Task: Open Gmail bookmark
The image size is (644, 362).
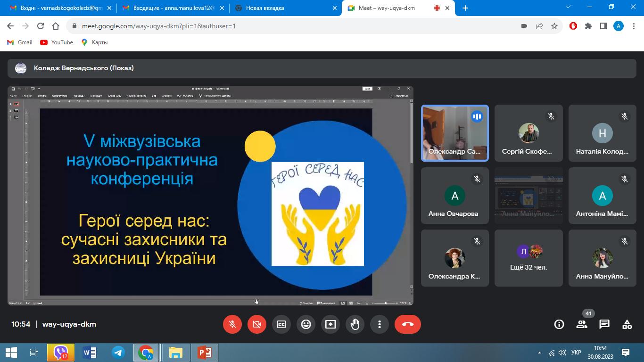Action: click(x=20, y=42)
